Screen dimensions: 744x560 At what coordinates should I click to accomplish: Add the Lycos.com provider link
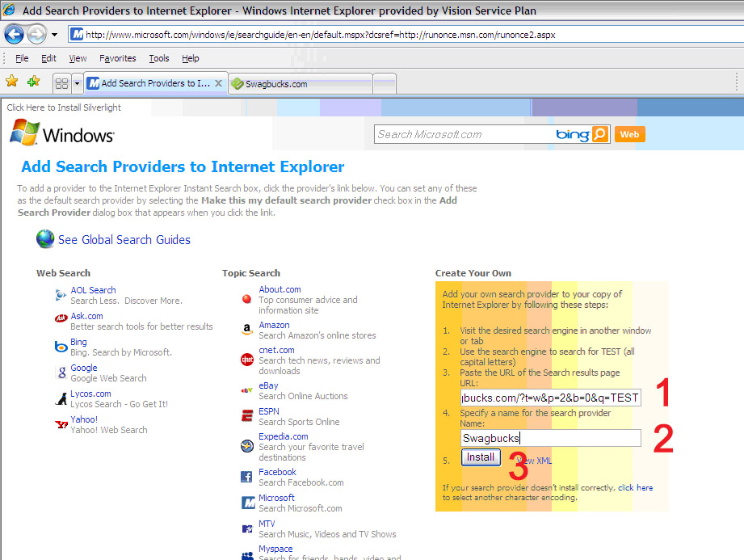pyautogui.click(x=90, y=394)
